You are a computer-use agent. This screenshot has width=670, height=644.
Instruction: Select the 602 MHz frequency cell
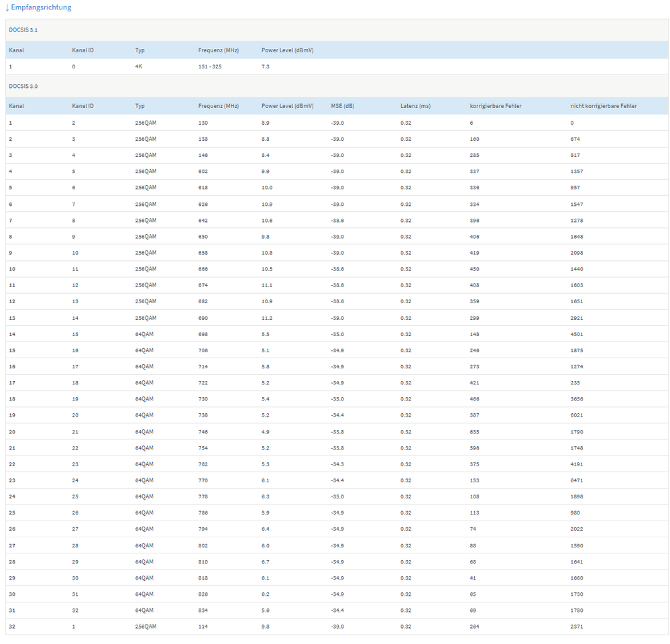(x=203, y=172)
